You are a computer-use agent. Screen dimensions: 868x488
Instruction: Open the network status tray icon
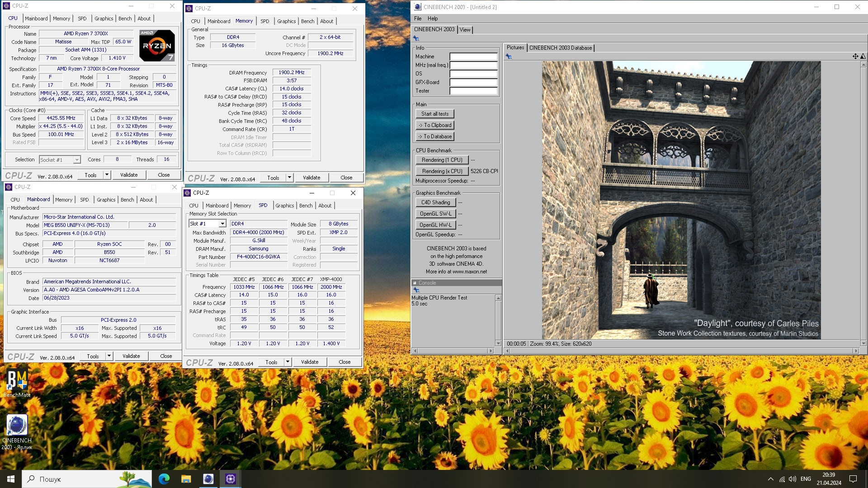[782, 479]
